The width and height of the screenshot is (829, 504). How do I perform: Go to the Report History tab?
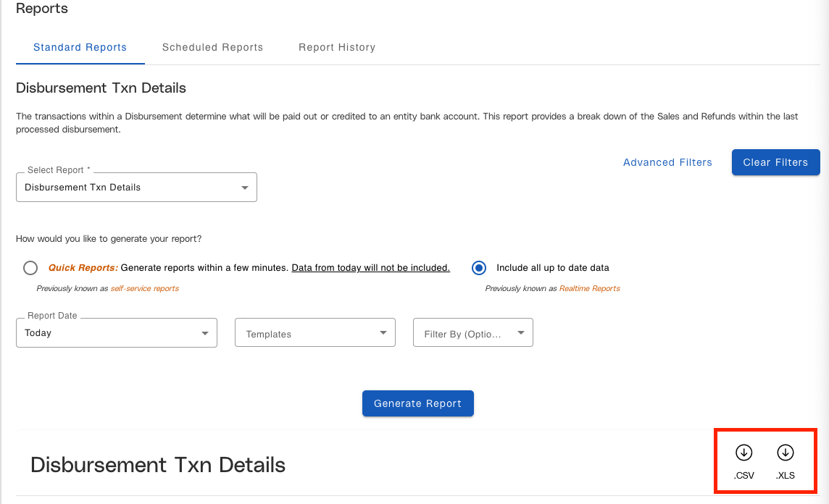(337, 48)
